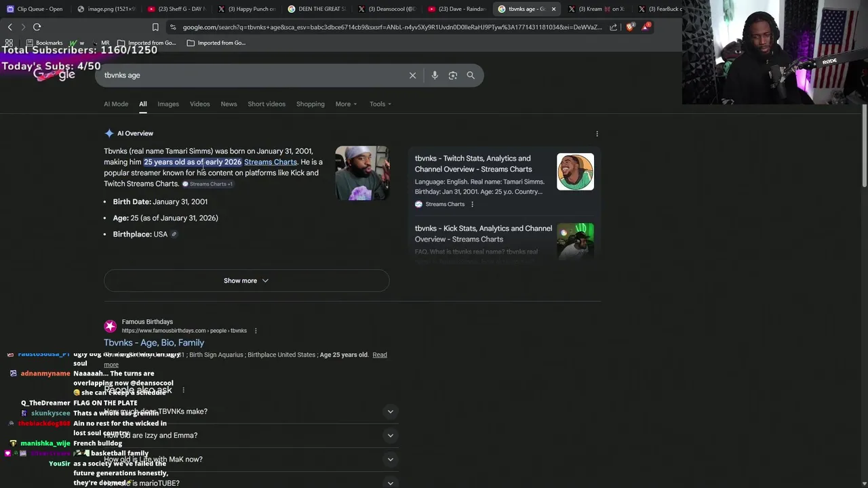Image resolution: width=868 pixels, height=488 pixels.
Task: Click Kick stats card thumbnail image
Action: [575, 241]
